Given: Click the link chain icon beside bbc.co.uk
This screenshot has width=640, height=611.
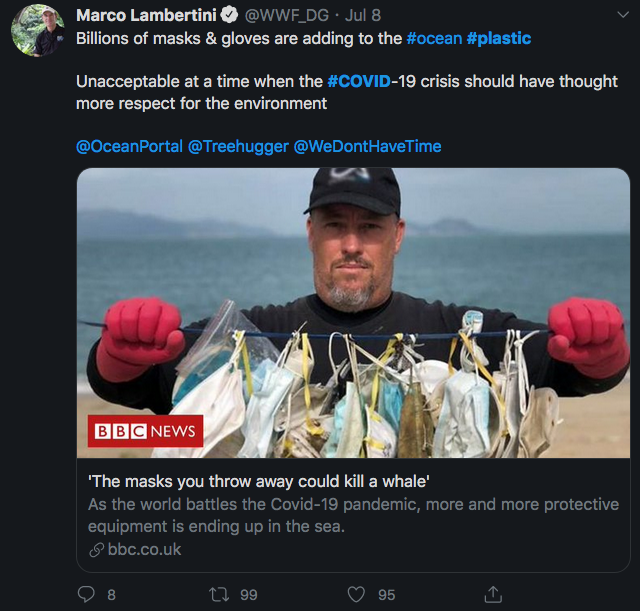Looking at the screenshot, I should pos(96,550).
